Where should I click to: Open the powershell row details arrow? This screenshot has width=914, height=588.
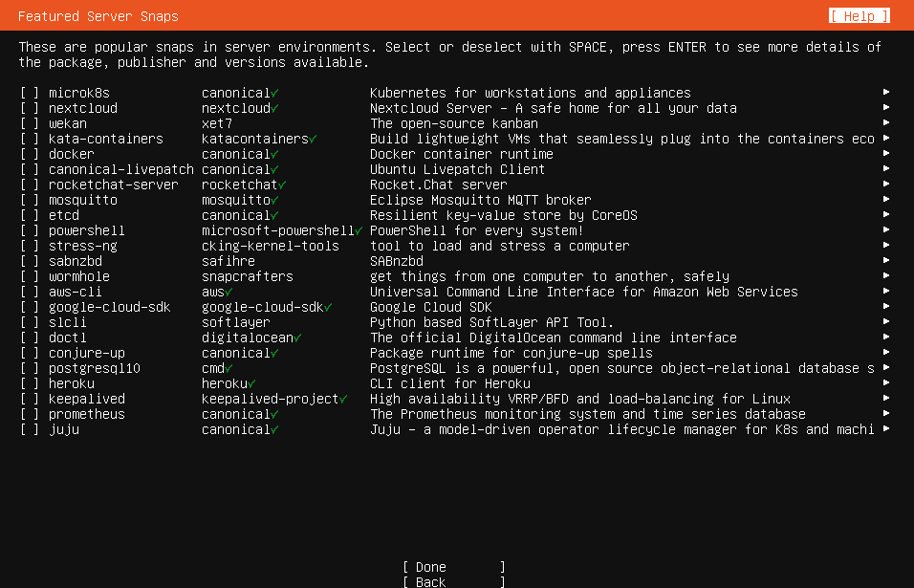(x=886, y=229)
